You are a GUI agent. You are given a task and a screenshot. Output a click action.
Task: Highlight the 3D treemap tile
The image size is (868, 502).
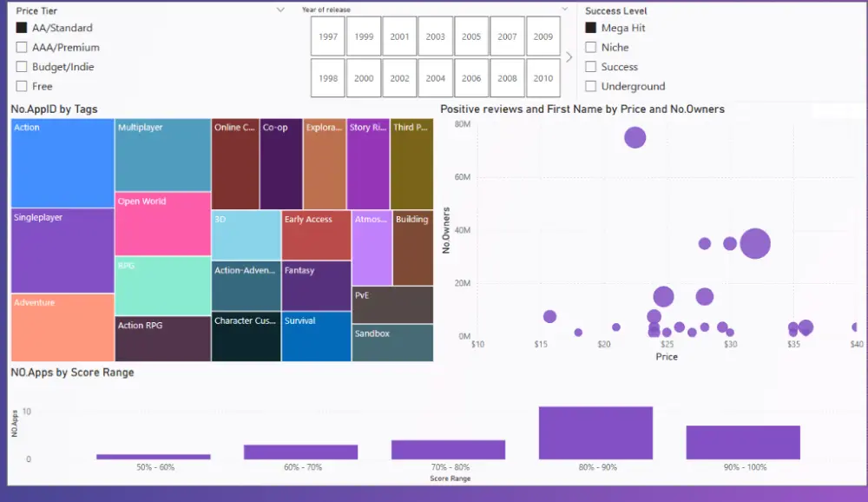click(x=246, y=234)
